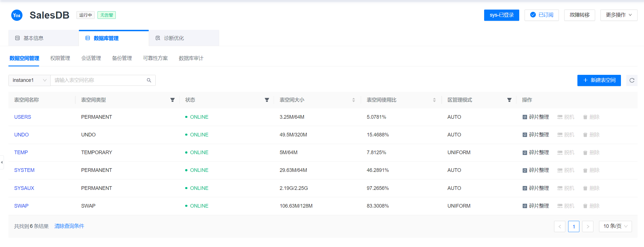Click the Yas logo icon
644x247 pixels.
pyautogui.click(x=17, y=15)
